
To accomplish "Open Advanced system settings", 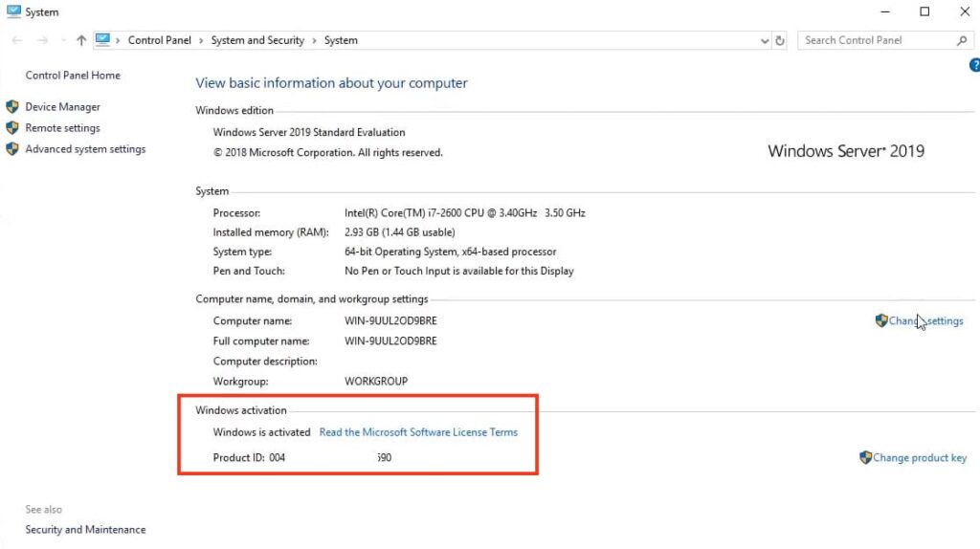I will pos(85,149).
